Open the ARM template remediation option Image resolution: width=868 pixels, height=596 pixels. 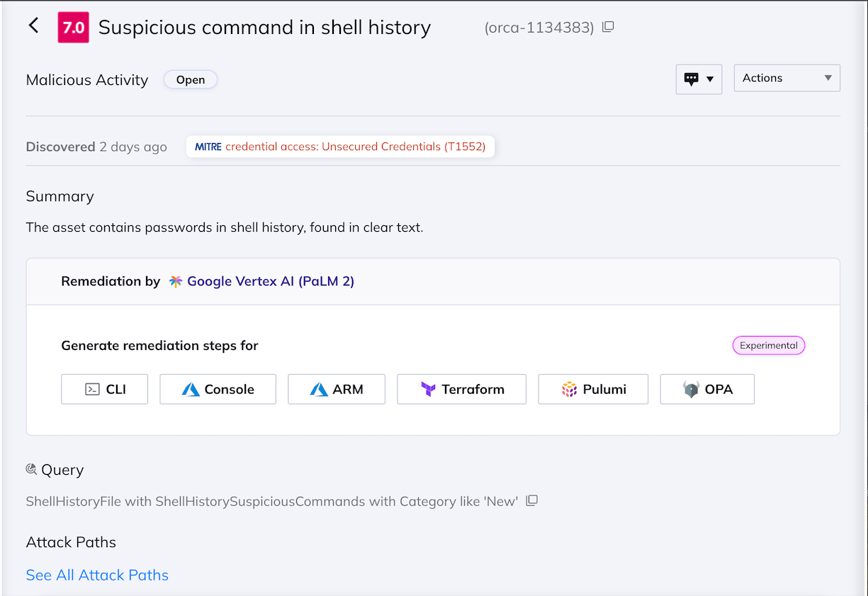pyautogui.click(x=336, y=388)
